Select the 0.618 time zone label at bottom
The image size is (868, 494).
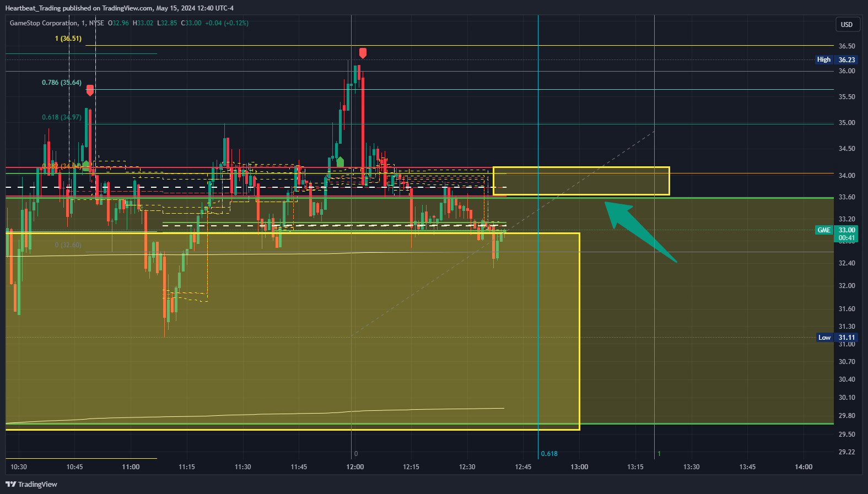pos(549,454)
